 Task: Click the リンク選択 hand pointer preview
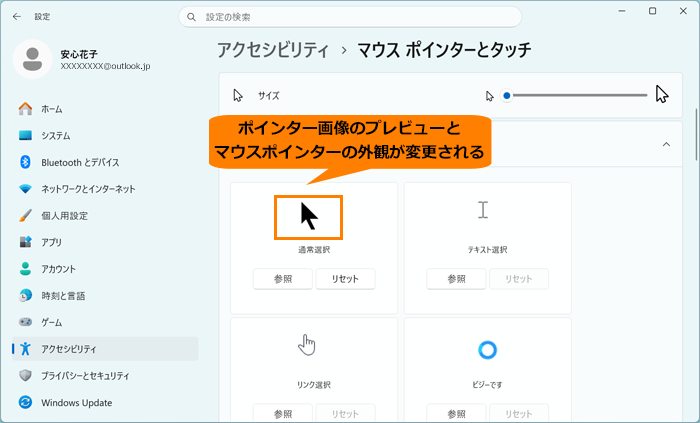tap(307, 345)
